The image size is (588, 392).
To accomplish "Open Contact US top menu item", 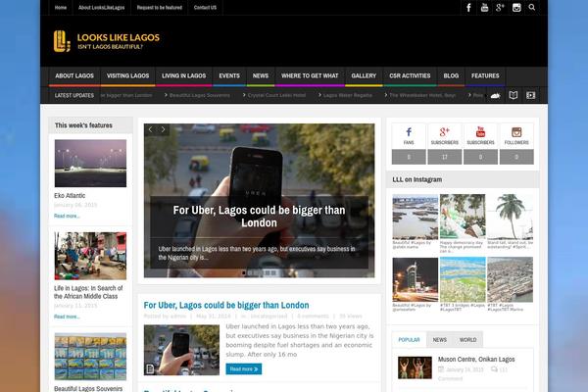I will (205, 8).
